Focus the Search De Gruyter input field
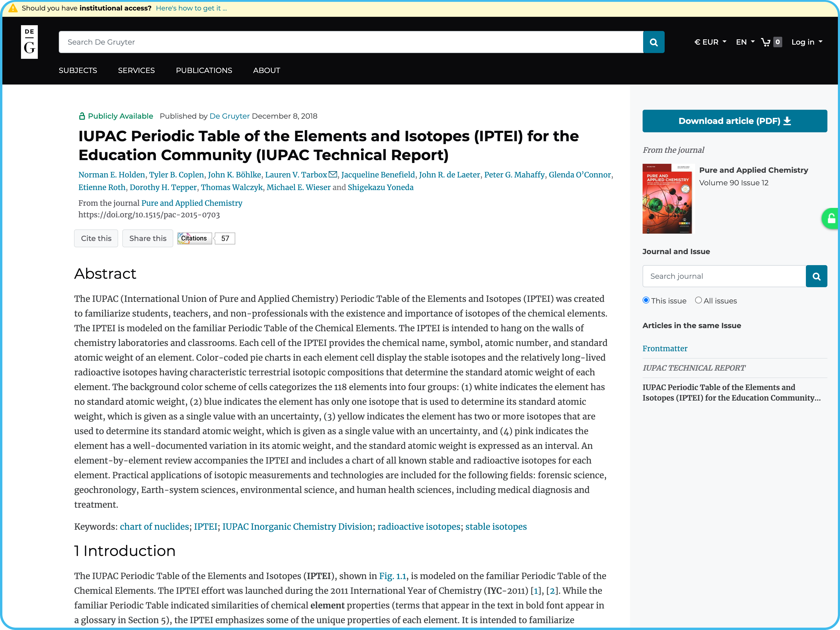Screen dimensions: 840x630 (350, 42)
